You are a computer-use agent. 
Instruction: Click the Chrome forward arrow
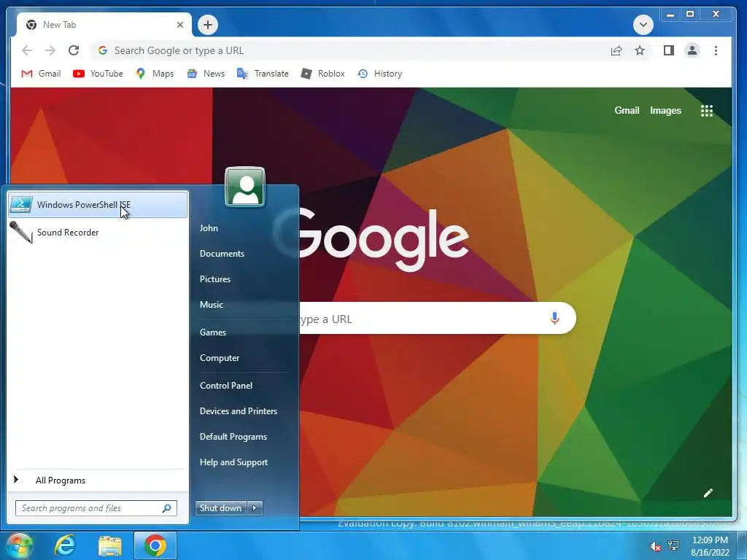pyautogui.click(x=50, y=50)
